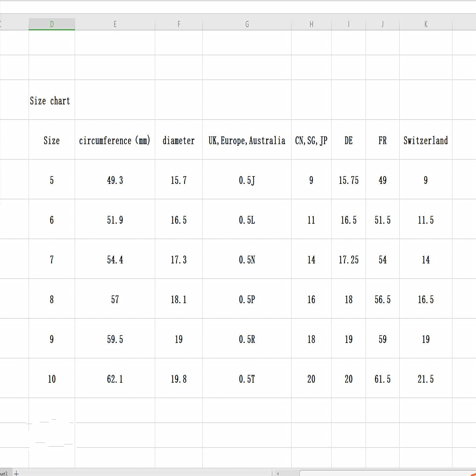Click the FR cell showing 56.5
This screenshot has height=476, width=476.
point(383,299)
